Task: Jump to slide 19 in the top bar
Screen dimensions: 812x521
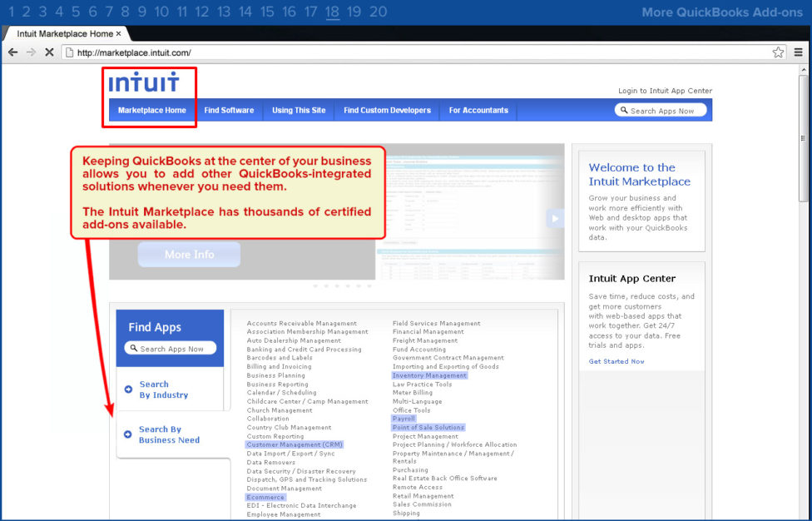Action: (x=354, y=12)
